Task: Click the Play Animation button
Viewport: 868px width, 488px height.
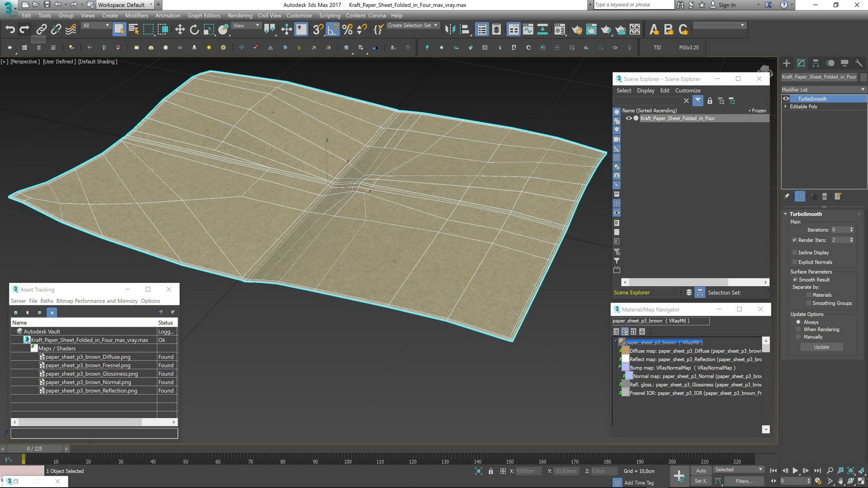Action: coord(795,471)
